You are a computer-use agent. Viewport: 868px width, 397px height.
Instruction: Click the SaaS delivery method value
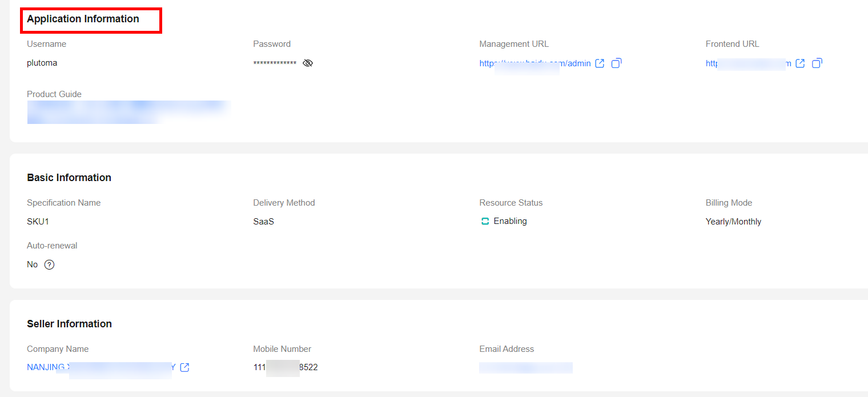pyautogui.click(x=263, y=222)
